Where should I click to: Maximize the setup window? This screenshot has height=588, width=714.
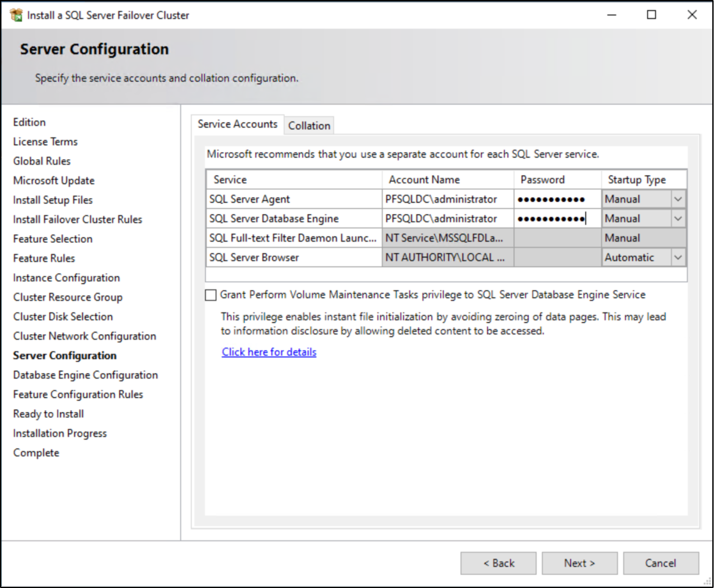click(651, 15)
